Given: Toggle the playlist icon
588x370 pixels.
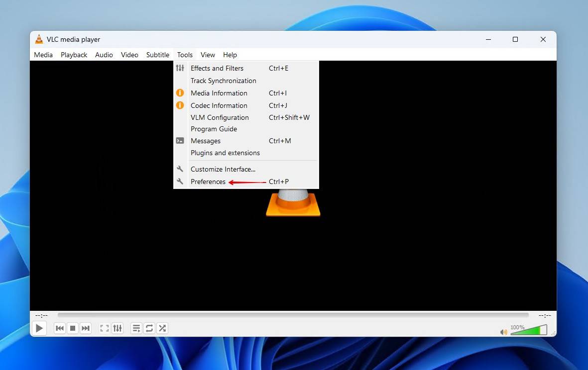Looking at the screenshot, I should 136,328.
